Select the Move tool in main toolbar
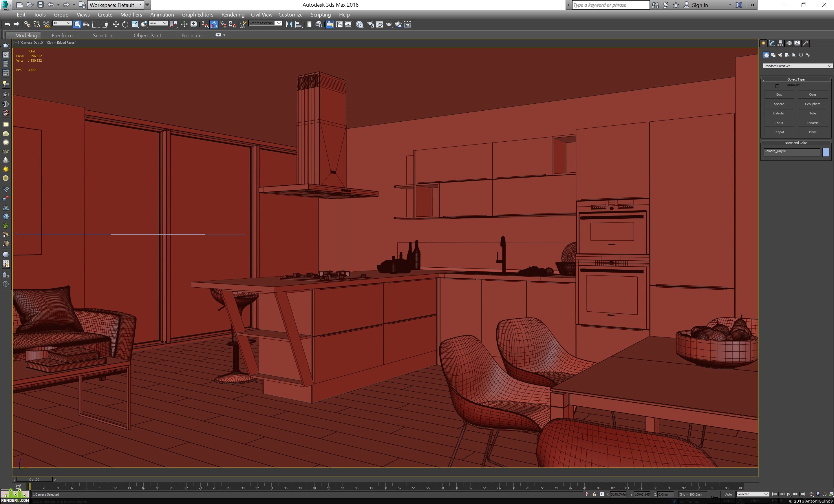The width and height of the screenshot is (834, 504). (x=116, y=24)
